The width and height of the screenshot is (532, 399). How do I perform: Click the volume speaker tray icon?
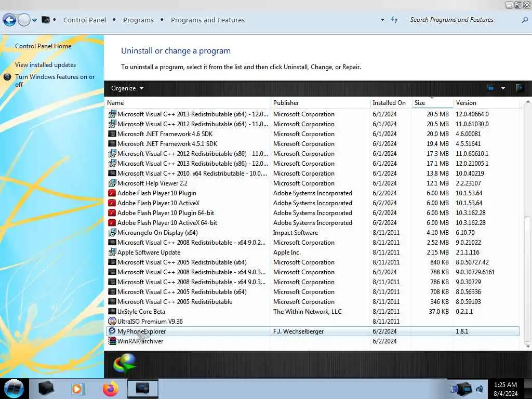(480, 389)
